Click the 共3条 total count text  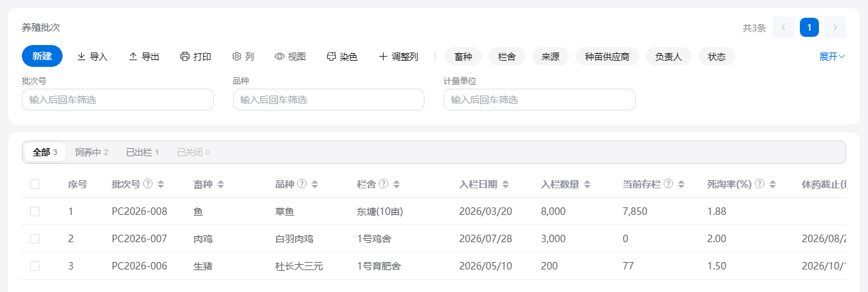click(x=754, y=28)
